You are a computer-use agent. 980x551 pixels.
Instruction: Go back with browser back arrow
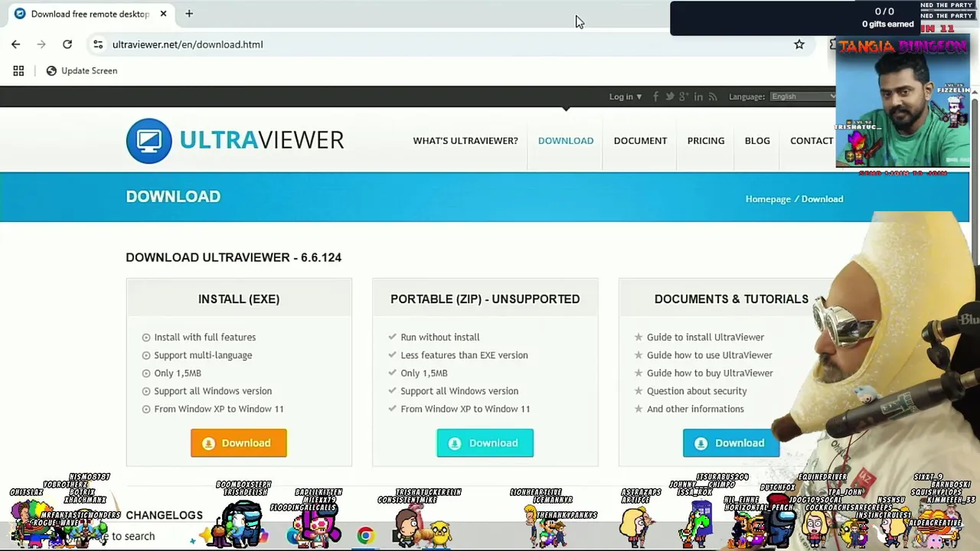tap(15, 44)
